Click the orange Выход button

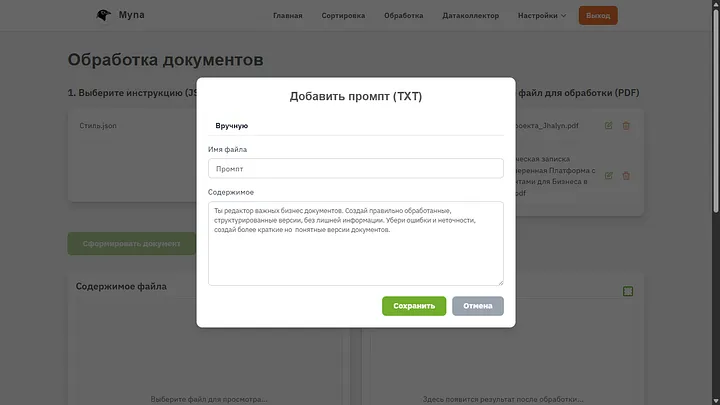point(598,16)
